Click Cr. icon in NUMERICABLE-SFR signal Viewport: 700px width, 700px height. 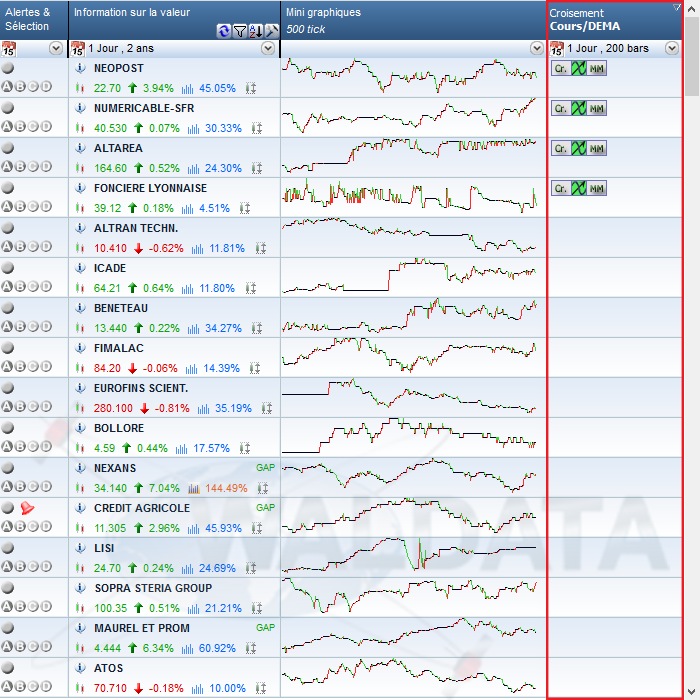(561, 108)
